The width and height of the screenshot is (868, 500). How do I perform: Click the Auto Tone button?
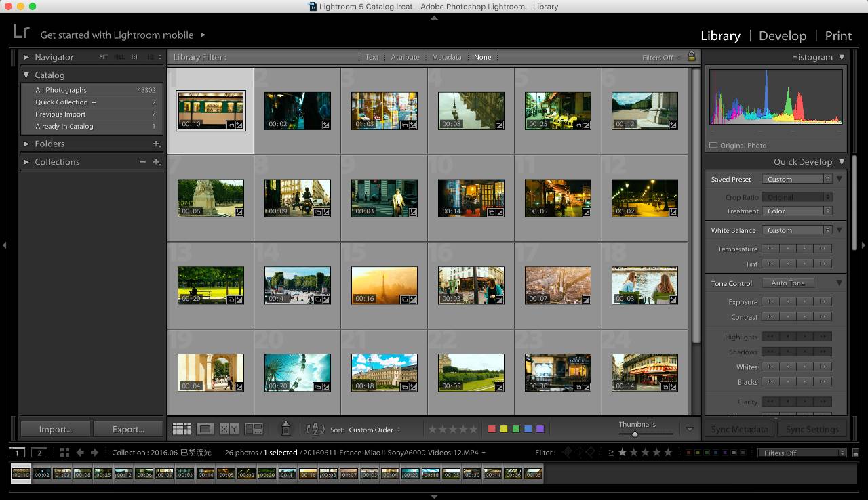tap(787, 283)
